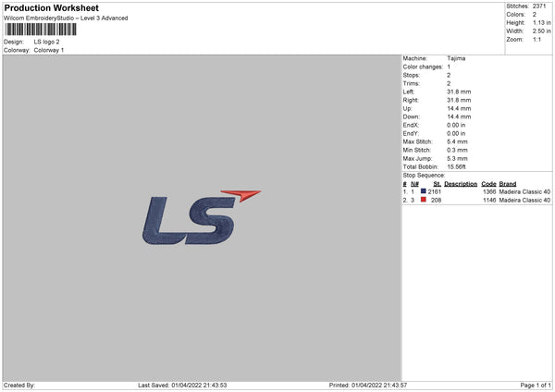Click 'Page 1 of 1' in footer
This screenshot has height=392, width=555.
click(536, 385)
